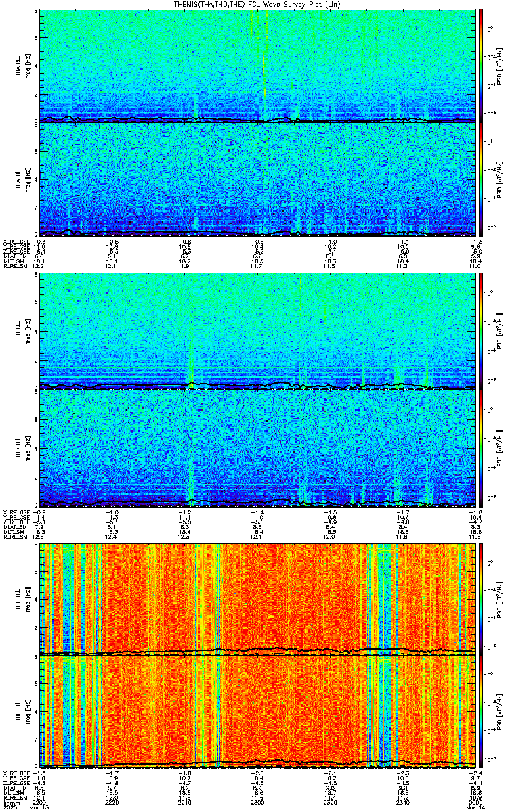Pick the THD B-parallel PSD color bar
508x812 pixels.
tap(481, 448)
